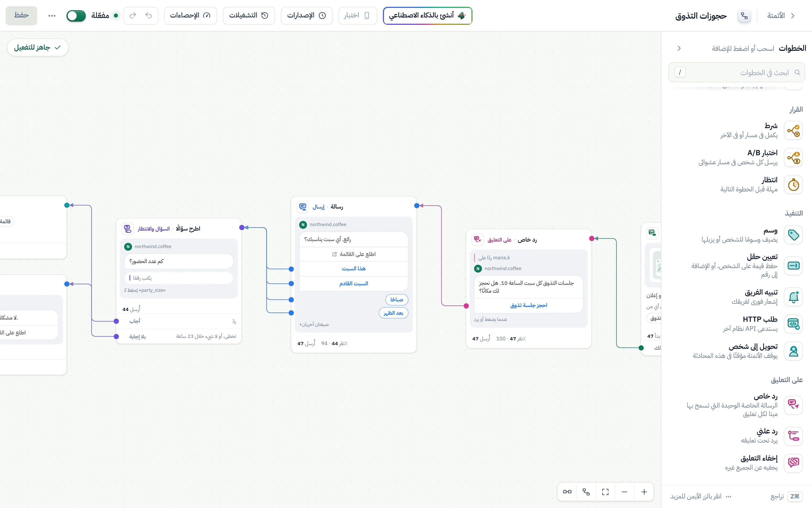Image resolution: width=812 pixels, height=508 pixels.
Task: Click the zoom out minus icon
Action: coord(625,492)
